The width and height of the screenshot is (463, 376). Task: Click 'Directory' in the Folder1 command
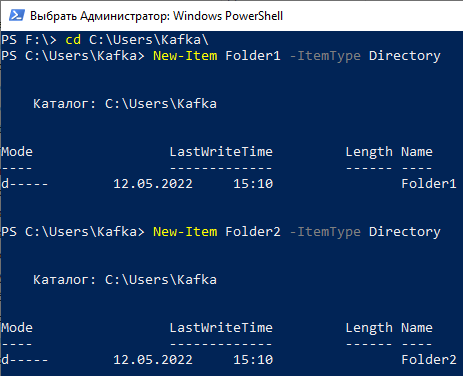405,56
